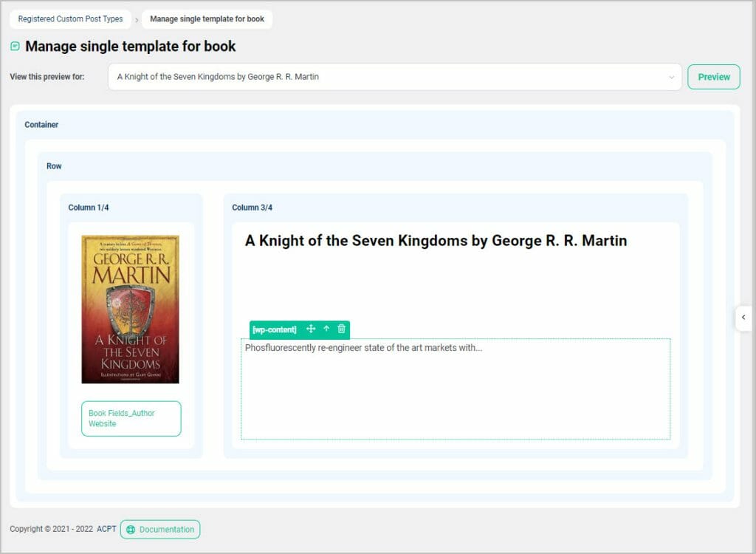Go to Registered Custom Post Types breadcrumb

click(70, 19)
